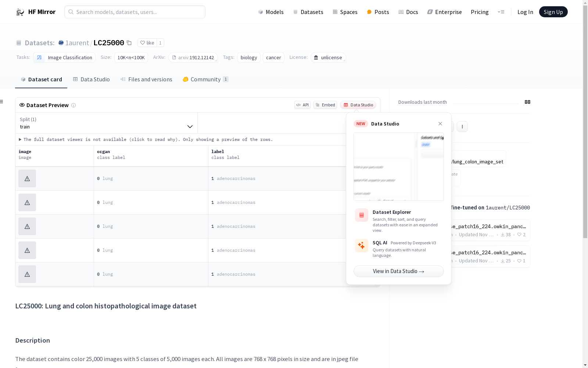Image resolution: width=588 pixels, height=368 pixels.
Task: Click the Image Classification task tag
Action: tap(64, 57)
